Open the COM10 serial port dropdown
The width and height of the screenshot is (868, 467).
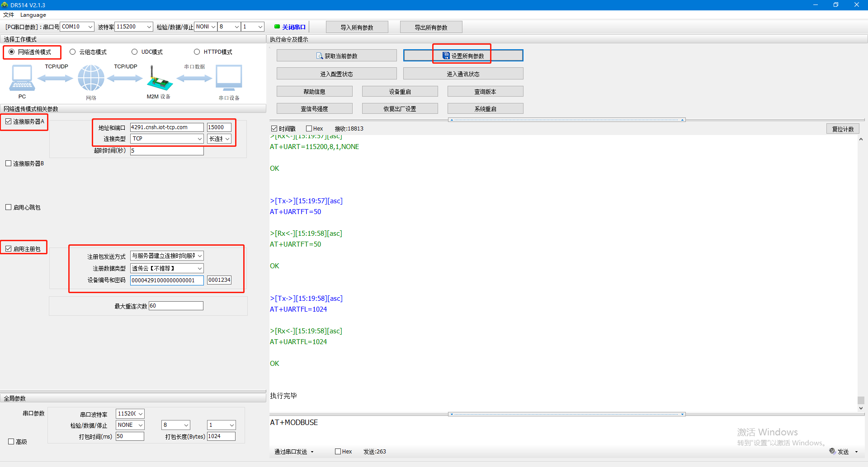pos(90,27)
